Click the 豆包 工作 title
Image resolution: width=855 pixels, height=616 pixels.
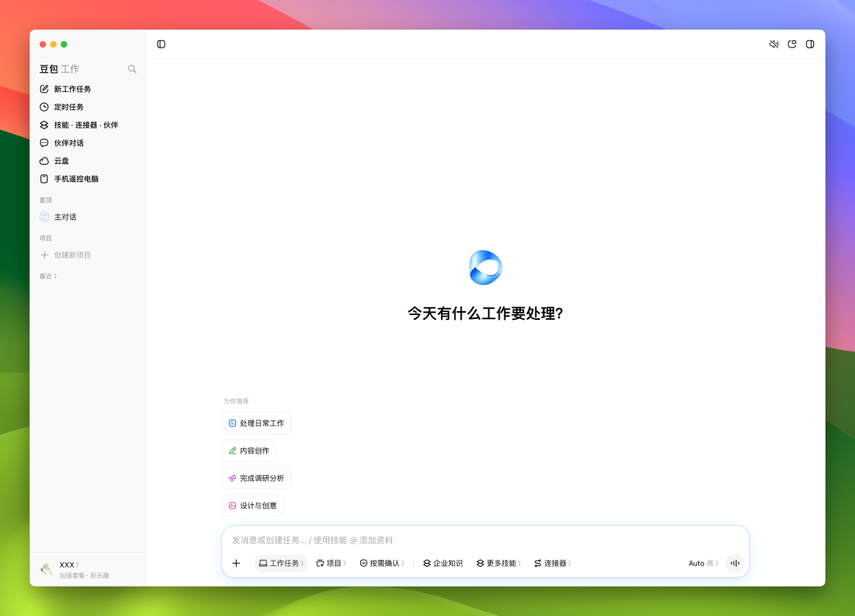click(59, 69)
